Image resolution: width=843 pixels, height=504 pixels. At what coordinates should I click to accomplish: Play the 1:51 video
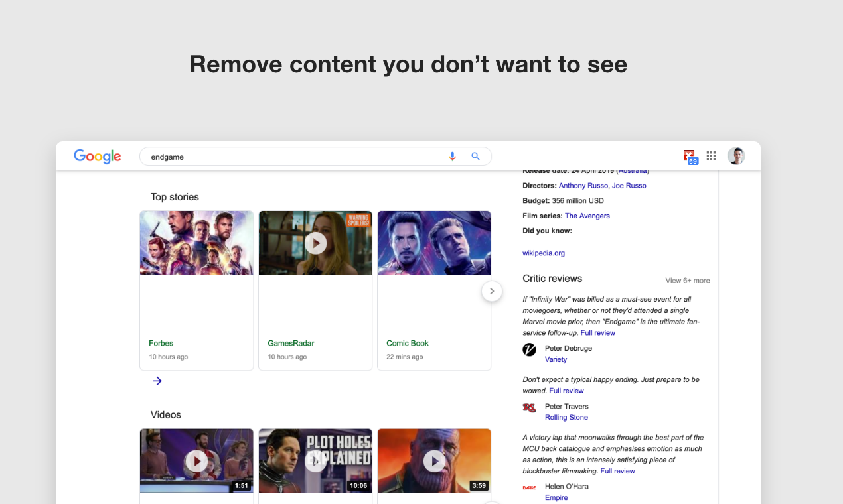tap(196, 460)
